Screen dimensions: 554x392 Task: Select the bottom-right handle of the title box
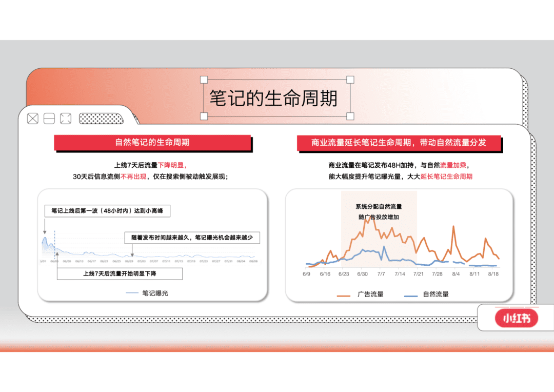point(350,116)
